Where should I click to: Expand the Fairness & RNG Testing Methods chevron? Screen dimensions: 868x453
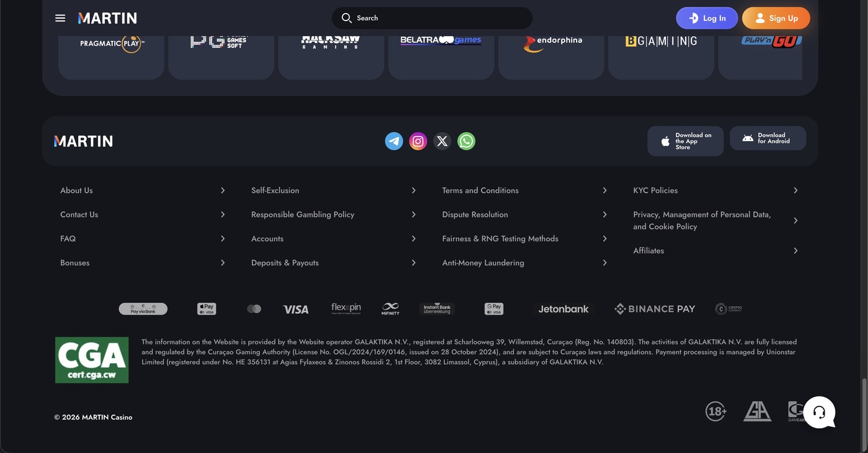(x=604, y=239)
